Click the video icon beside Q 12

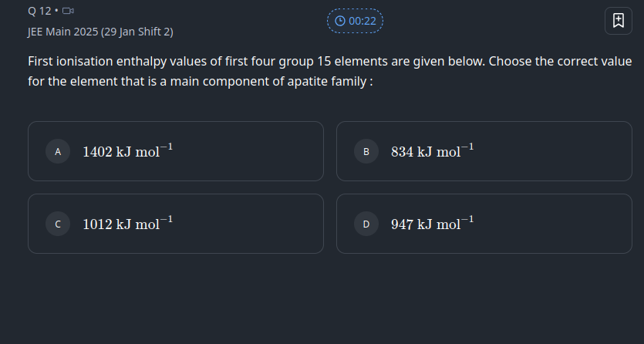[x=68, y=11]
